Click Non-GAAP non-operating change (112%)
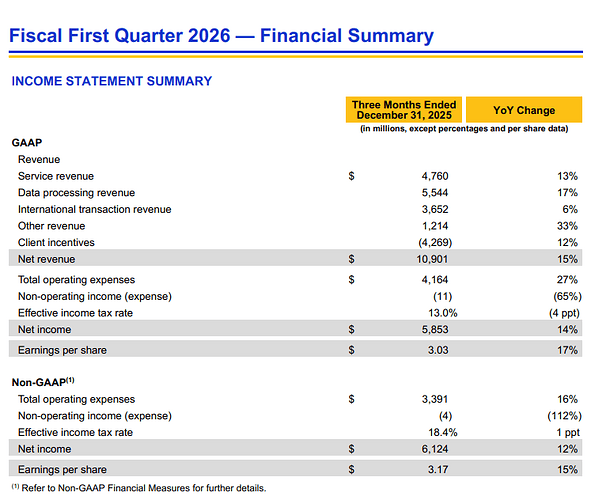This screenshot has width=609, height=500. (564, 416)
